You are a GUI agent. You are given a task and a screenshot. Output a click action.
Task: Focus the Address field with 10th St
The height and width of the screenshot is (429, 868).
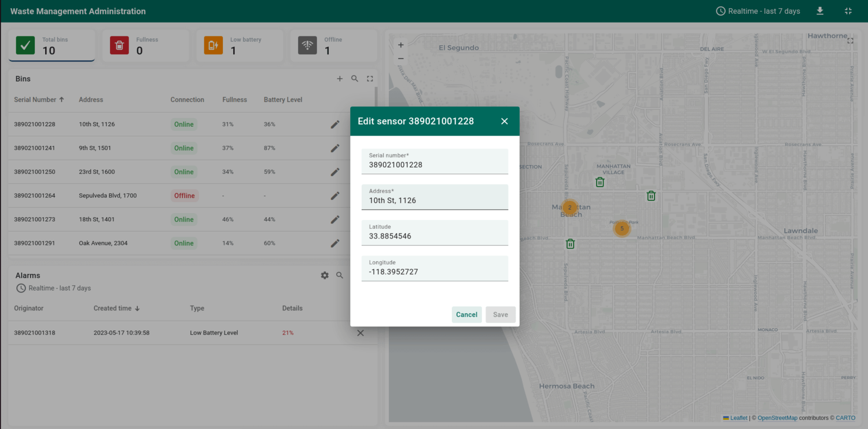[435, 200]
